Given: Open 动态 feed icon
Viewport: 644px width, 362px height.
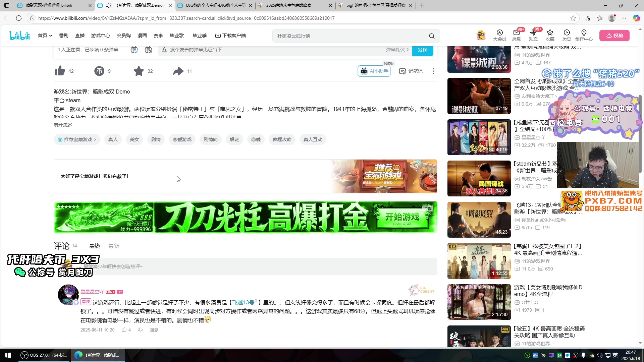Looking at the screenshot, I should pyautogui.click(x=533, y=35).
